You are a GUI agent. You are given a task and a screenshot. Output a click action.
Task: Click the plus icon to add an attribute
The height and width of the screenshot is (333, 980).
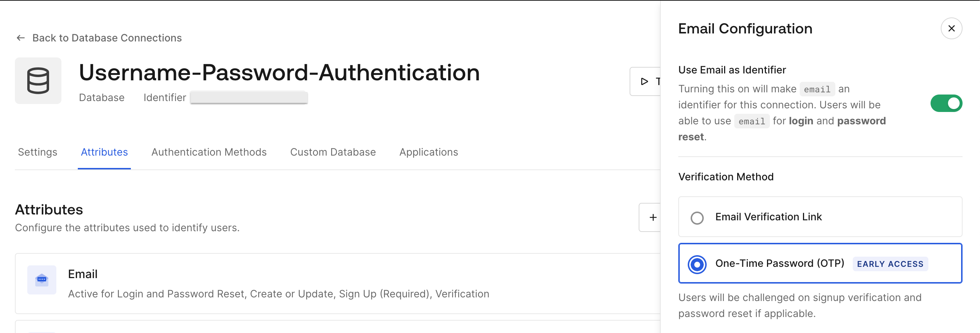[x=653, y=217]
